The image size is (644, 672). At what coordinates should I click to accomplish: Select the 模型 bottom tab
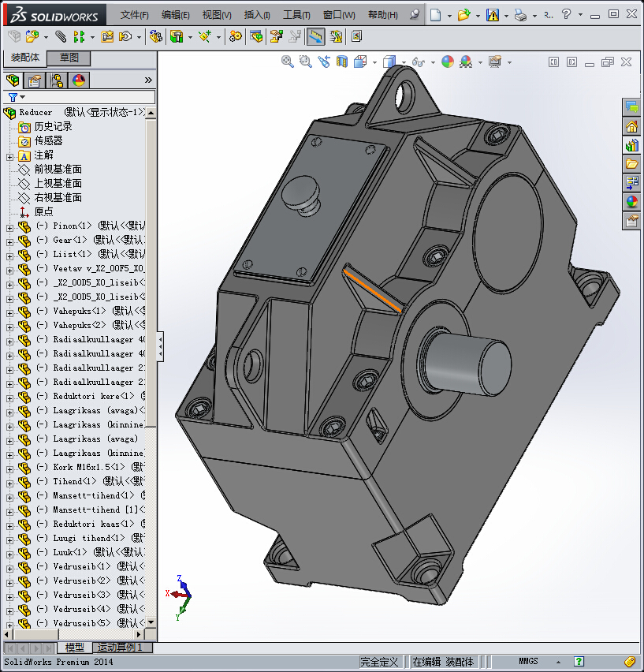point(74,647)
